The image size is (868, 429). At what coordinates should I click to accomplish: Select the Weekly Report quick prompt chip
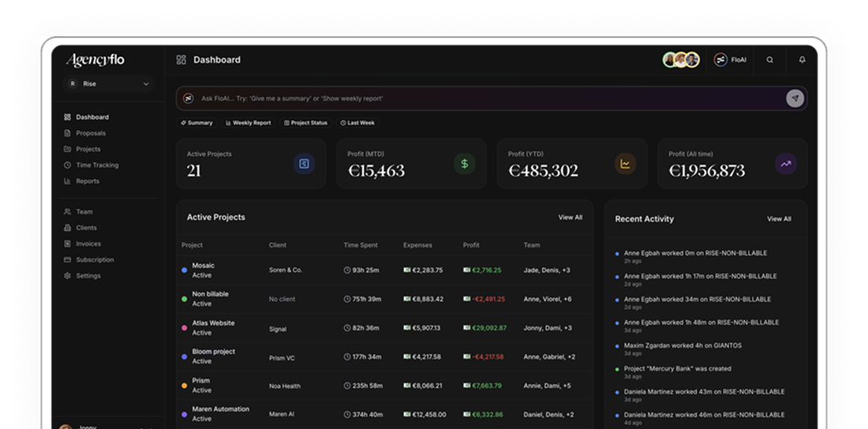point(249,123)
